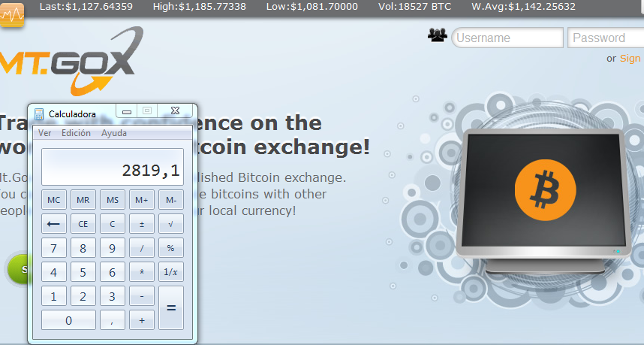Click the High:$1,185.77338 ticker value
This screenshot has height=345, width=644.
[x=200, y=7]
